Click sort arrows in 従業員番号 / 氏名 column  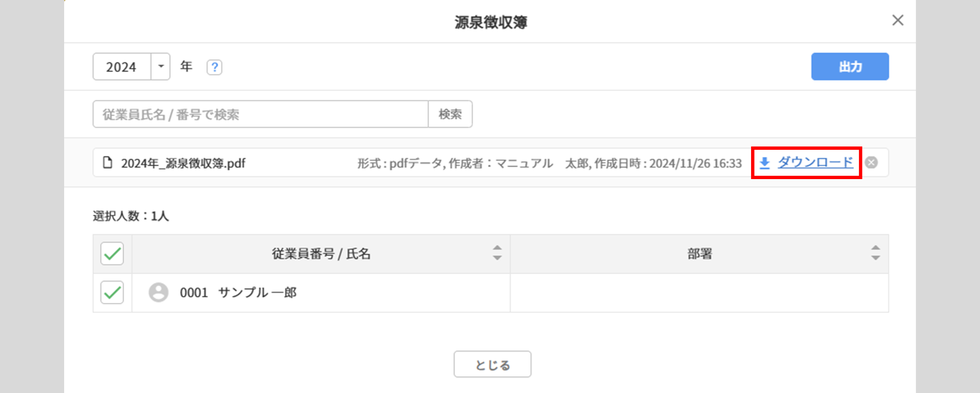(x=497, y=253)
